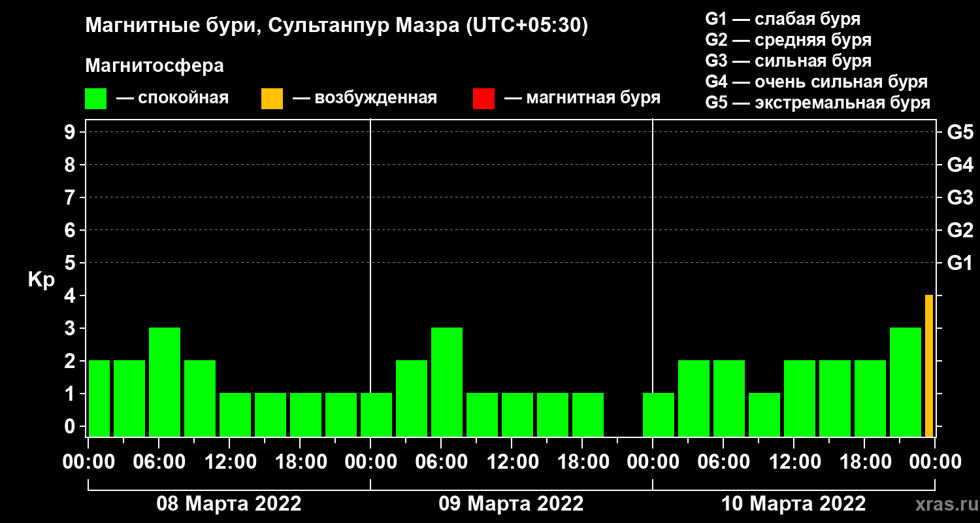Viewport: 980px width, 523px height.
Task: Click the chart title 'Магнитные бури, Сультанпур Мазра'
Action: [272, 26]
